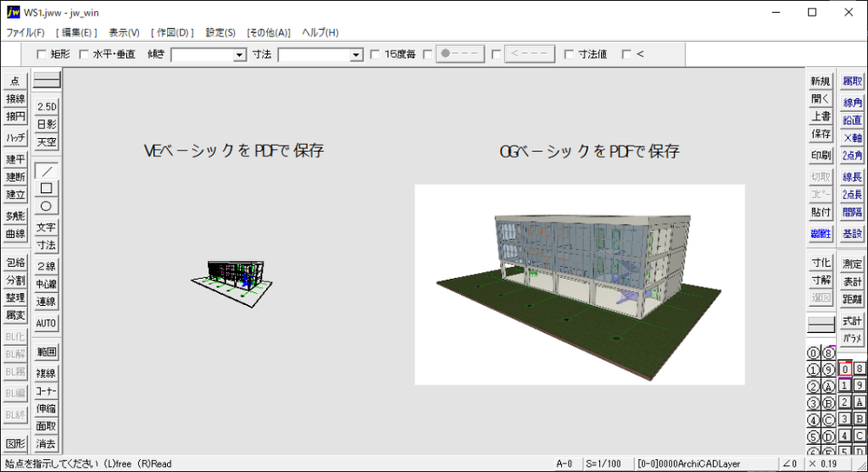Open line attribute bar above 2.5D
Image resolution: width=868 pixels, height=472 pixels.
point(46,81)
